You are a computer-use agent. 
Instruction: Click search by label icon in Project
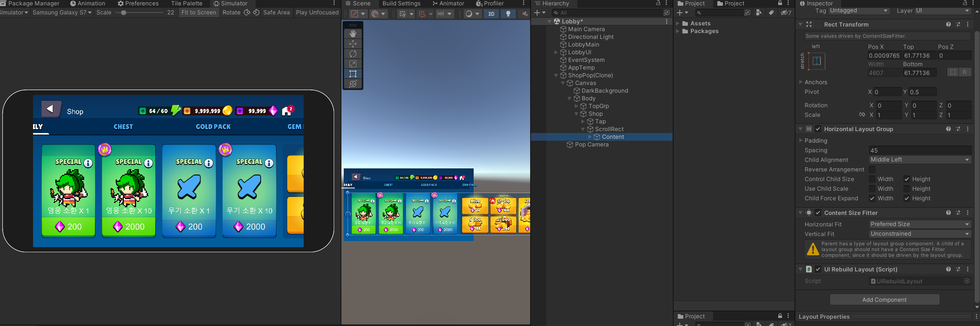771,13
